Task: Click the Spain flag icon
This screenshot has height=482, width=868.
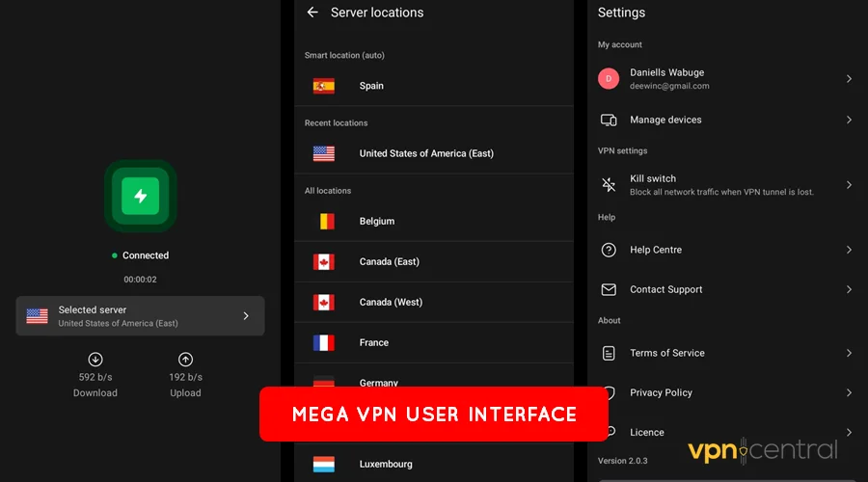Action: (x=324, y=86)
